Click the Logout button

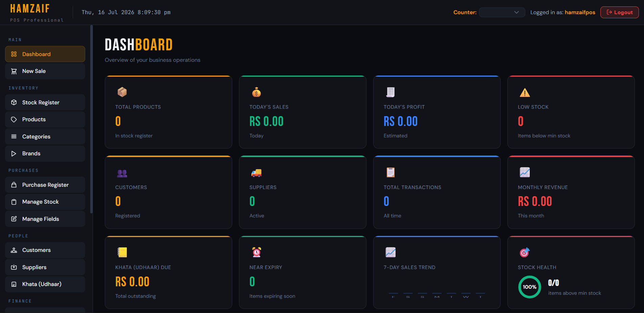[619, 12]
